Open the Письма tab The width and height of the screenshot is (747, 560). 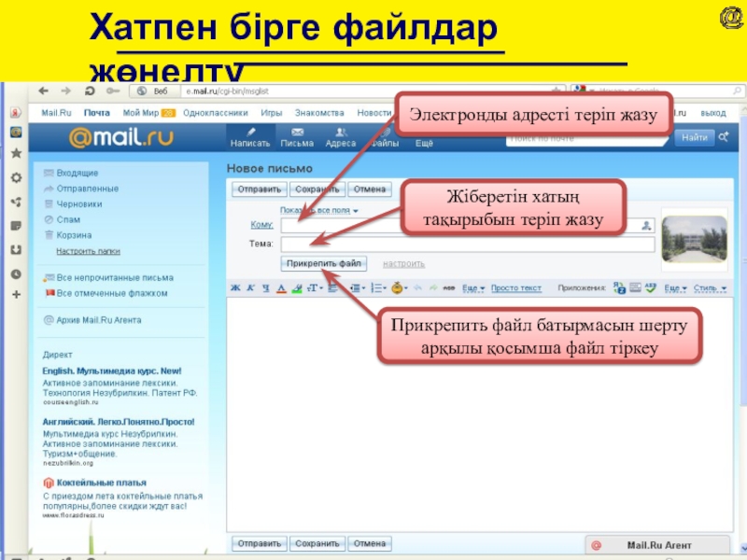(297, 137)
